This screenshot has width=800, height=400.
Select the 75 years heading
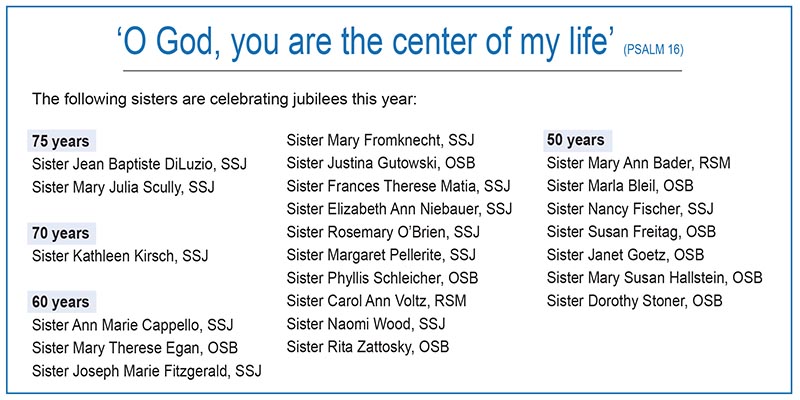click(x=61, y=141)
